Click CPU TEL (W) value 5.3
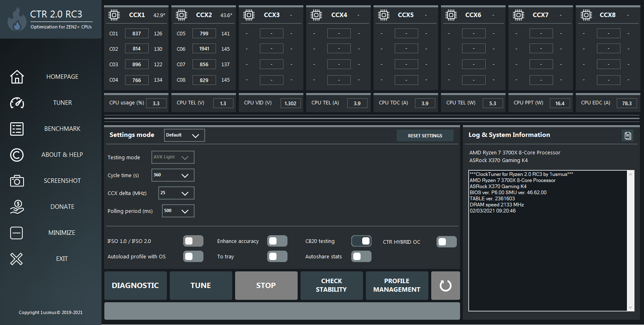Viewport: 644px width, 325px height. click(x=493, y=103)
